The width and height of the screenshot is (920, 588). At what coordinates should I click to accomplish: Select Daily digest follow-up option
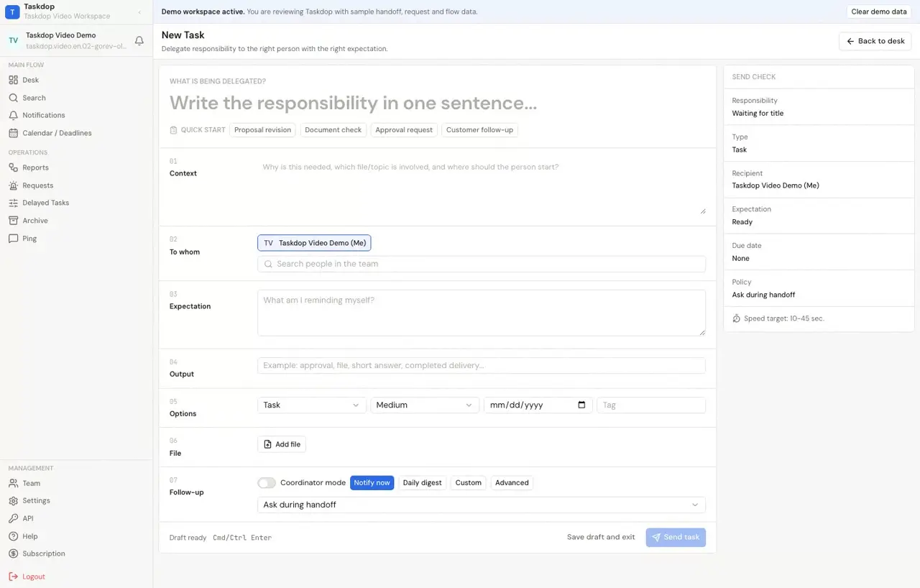pos(422,483)
